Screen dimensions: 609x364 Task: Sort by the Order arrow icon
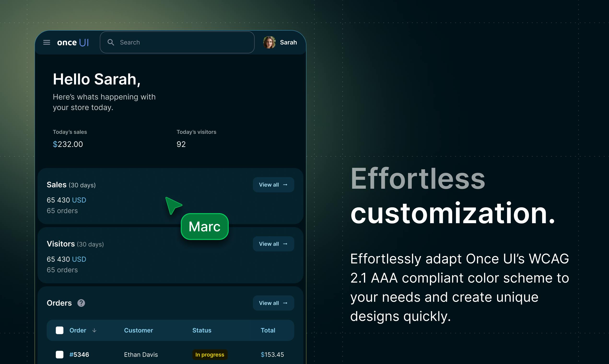[x=94, y=330]
